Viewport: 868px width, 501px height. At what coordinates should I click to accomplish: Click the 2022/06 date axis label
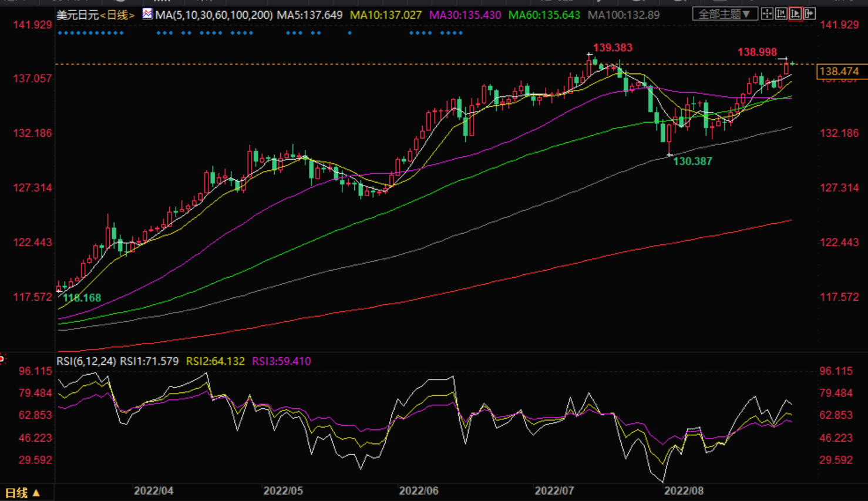coord(419,490)
